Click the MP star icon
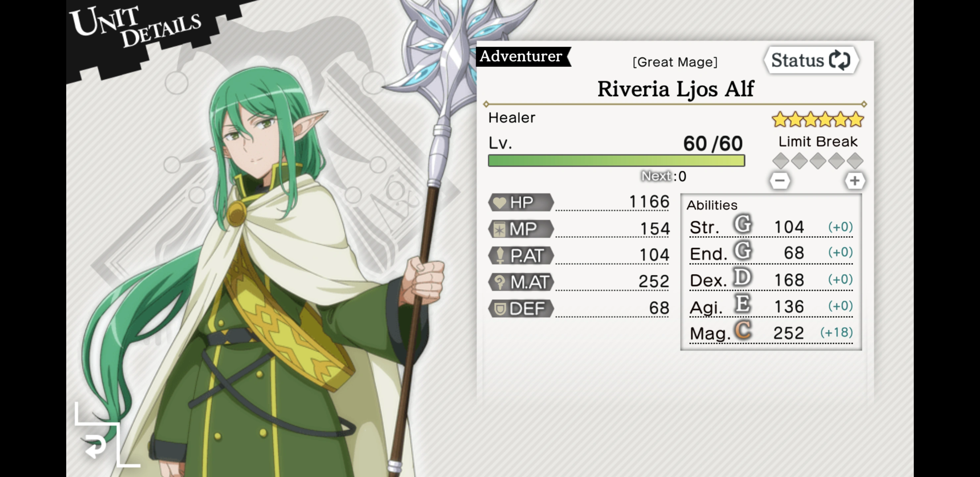 tap(499, 229)
